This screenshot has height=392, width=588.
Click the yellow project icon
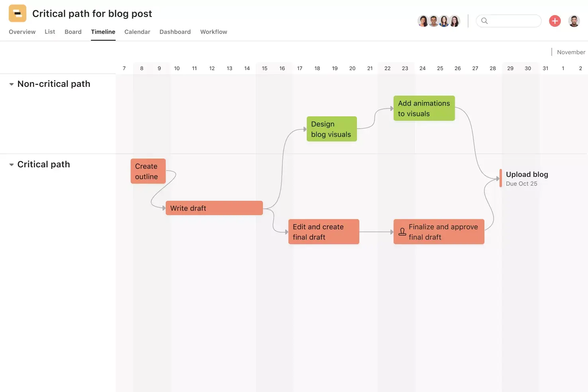coord(18,14)
